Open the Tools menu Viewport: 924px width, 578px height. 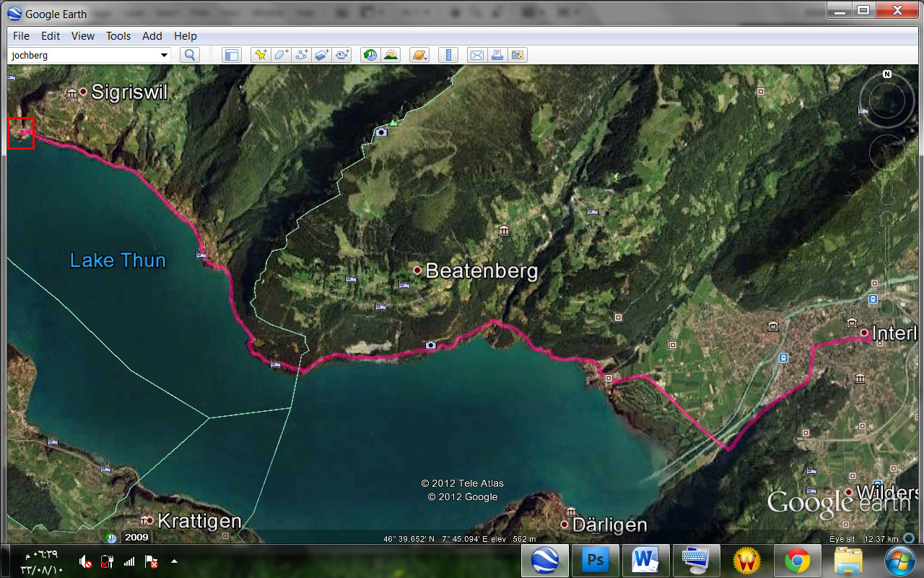coord(118,36)
